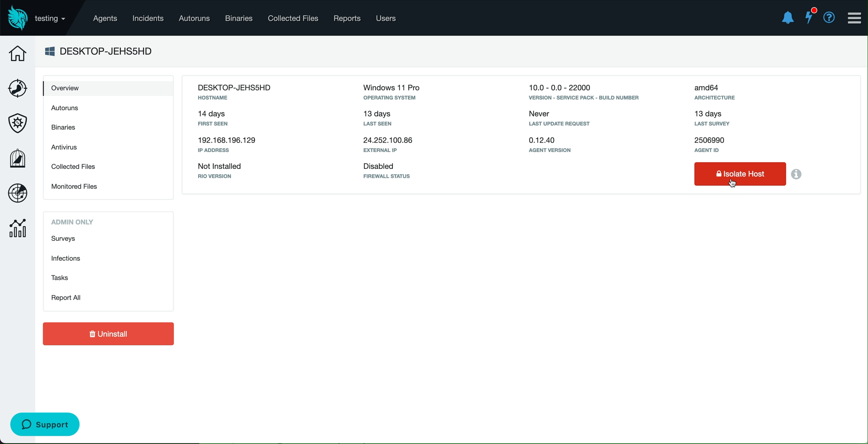868x444 pixels.
Task: Open the Agents menu
Action: (x=105, y=18)
